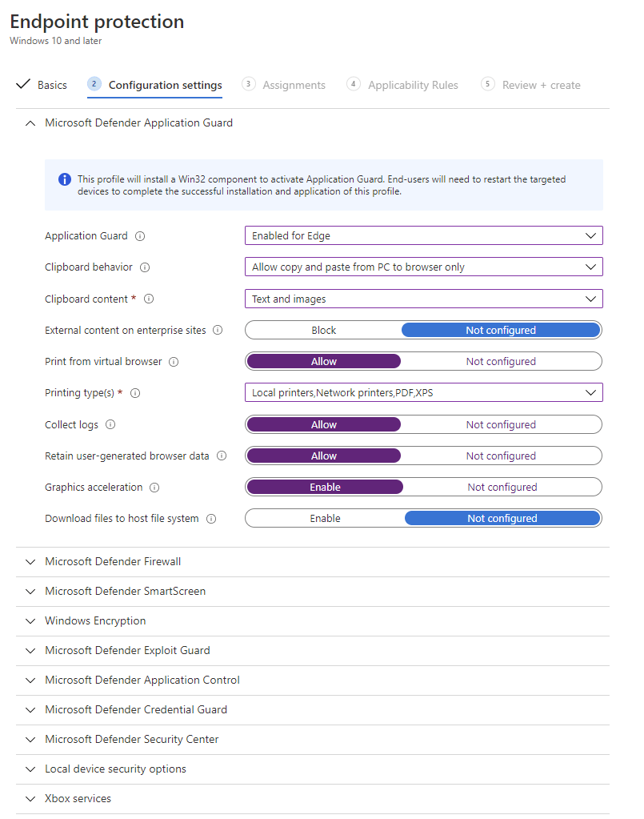Set Graphics acceleration to Not configured
This screenshot has height=819, width=644.
click(x=502, y=487)
